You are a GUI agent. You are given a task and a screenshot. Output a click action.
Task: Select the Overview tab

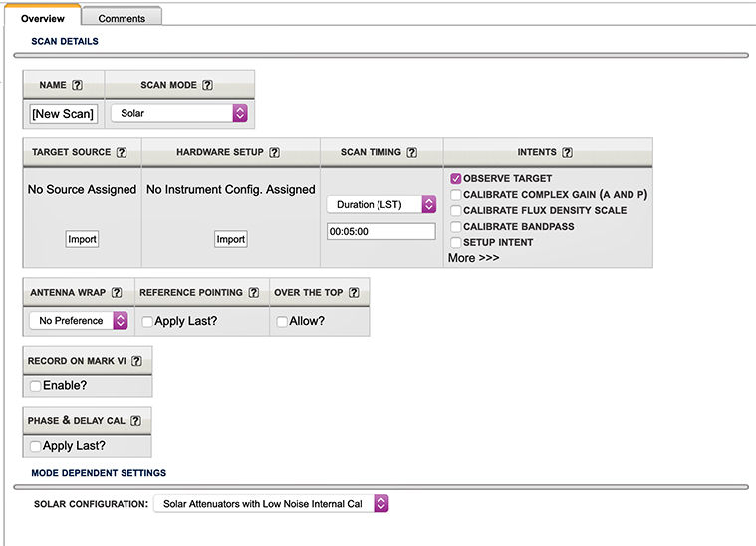[x=42, y=18]
